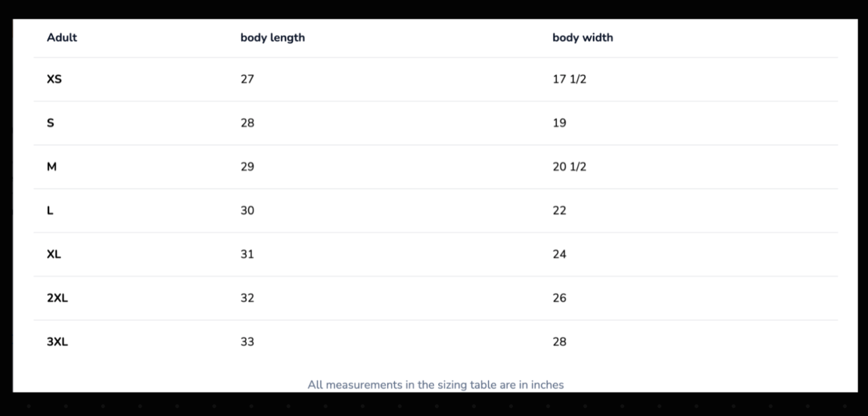Click body width value 24

click(559, 254)
